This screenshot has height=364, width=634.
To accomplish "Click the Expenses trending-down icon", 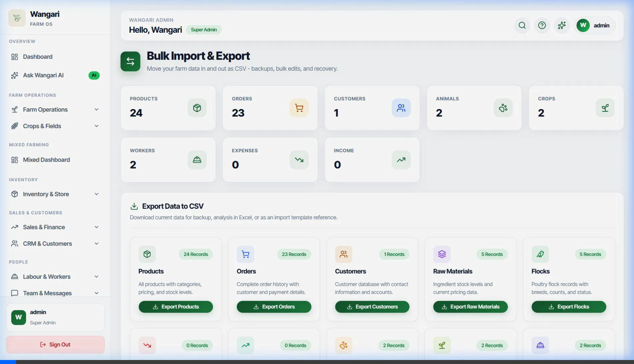I will [x=299, y=160].
